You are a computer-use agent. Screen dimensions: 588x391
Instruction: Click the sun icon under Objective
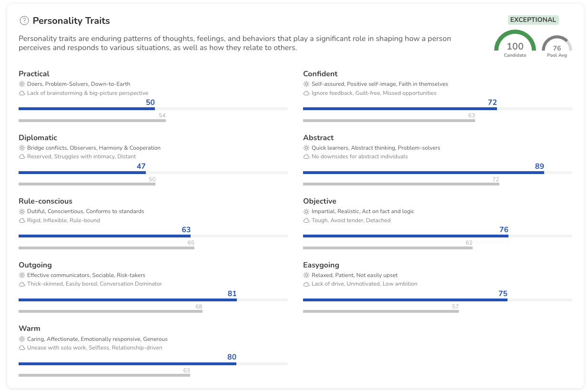pos(306,211)
